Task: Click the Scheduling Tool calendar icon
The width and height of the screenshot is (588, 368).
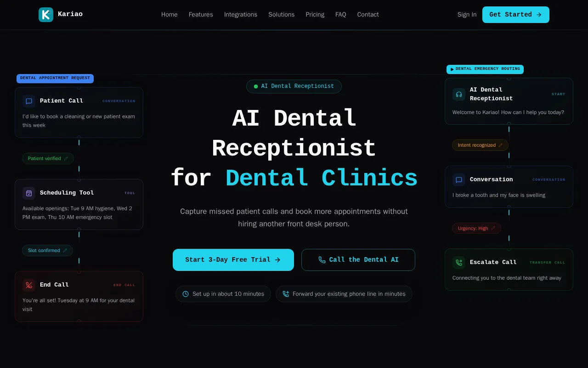Action: (29, 193)
